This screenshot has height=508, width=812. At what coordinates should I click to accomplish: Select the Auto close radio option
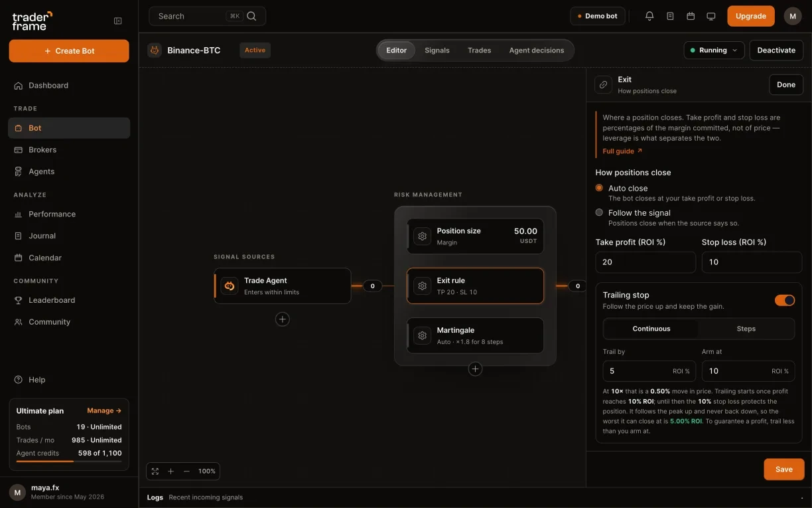pos(599,188)
